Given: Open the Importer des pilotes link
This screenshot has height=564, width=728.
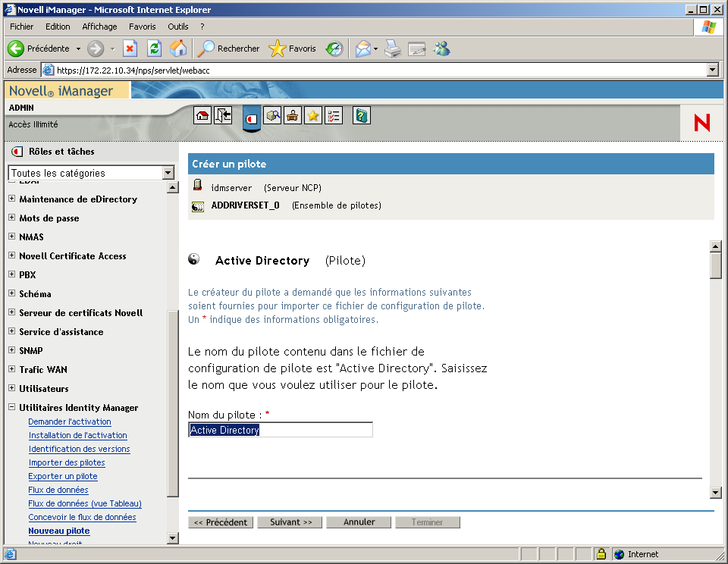Looking at the screenshot, I should click(x=67, y=462).
